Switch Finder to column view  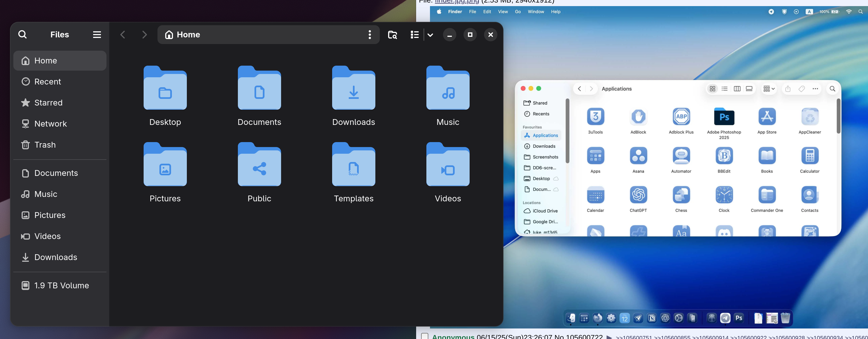[737, 89]
